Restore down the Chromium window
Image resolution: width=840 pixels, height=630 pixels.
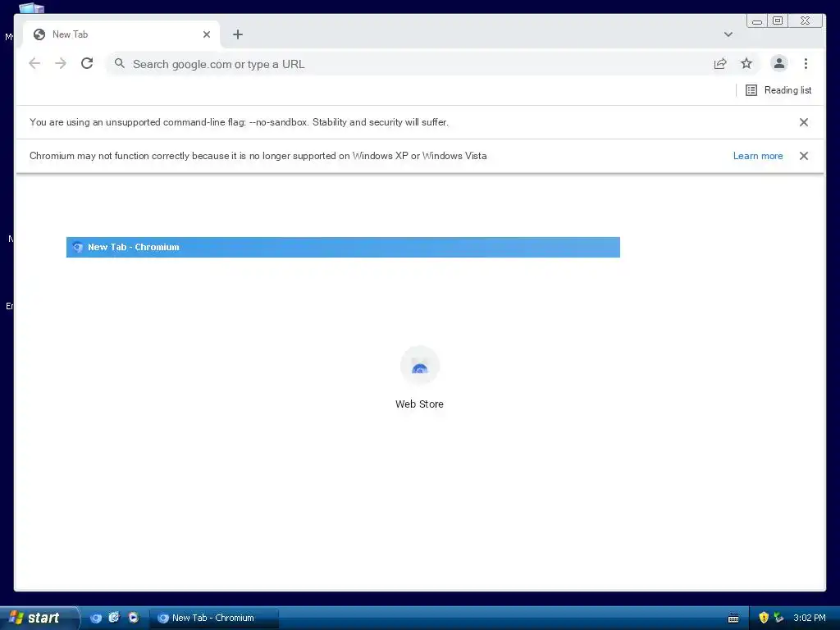(778, 21)
